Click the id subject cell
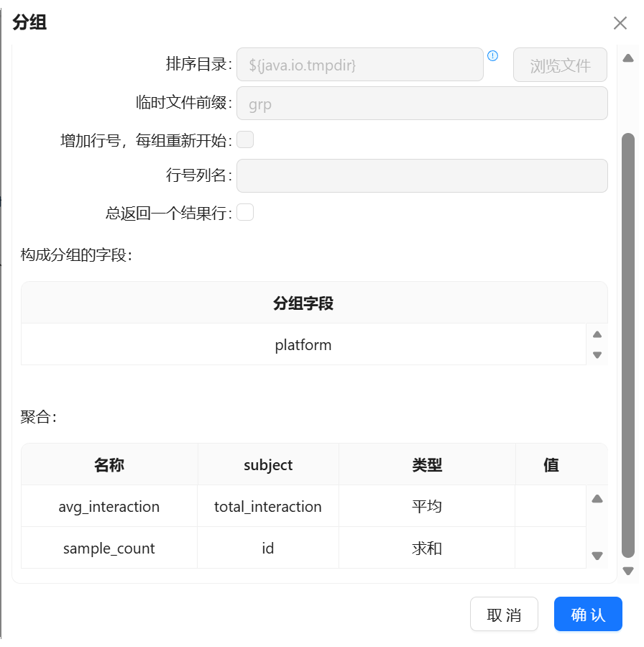The image size is (644, 647). pyautogui.click(x=268, y=548)
